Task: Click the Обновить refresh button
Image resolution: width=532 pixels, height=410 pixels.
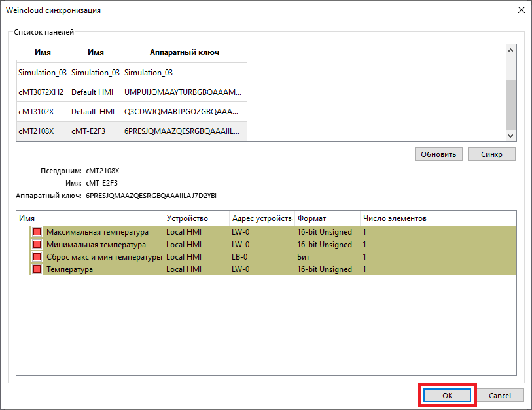Action: (x=438, y=154)
